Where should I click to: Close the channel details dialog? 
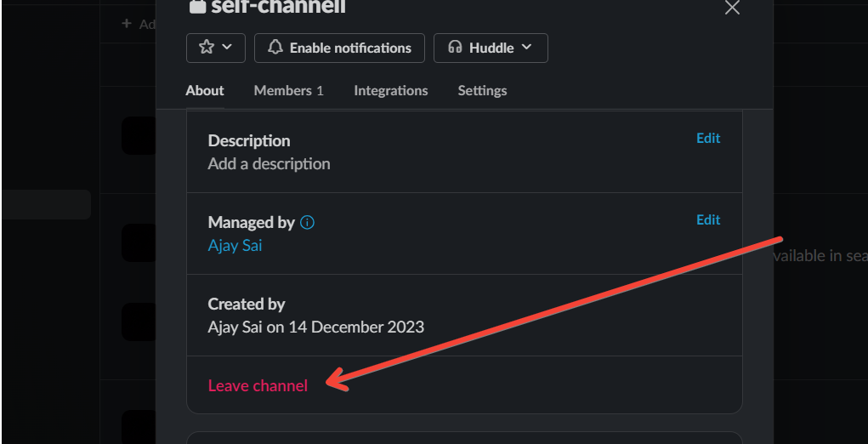731,8
